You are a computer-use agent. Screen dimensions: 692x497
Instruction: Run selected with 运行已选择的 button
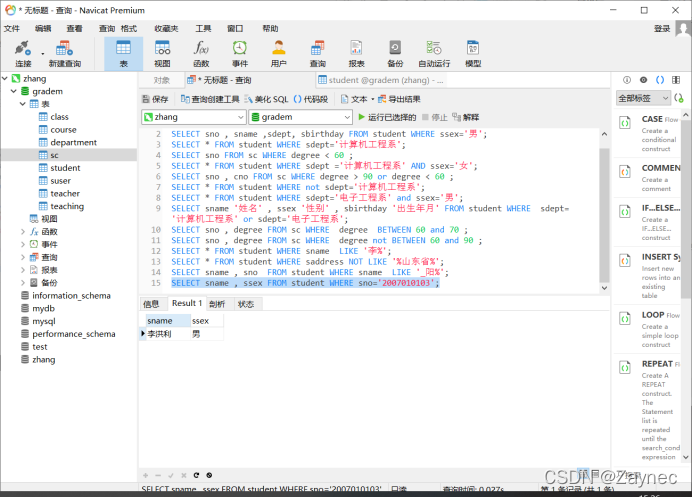click(387, 117)
